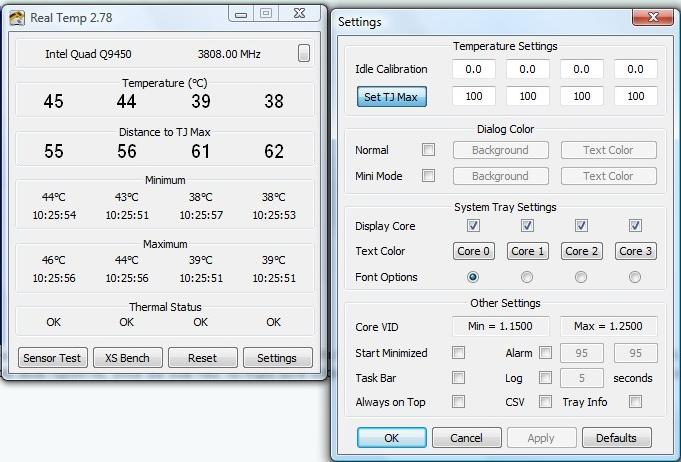Enable Mini Mode dialog color checkbox
Screen dimensions: 681x462
(x=428, y=176)
